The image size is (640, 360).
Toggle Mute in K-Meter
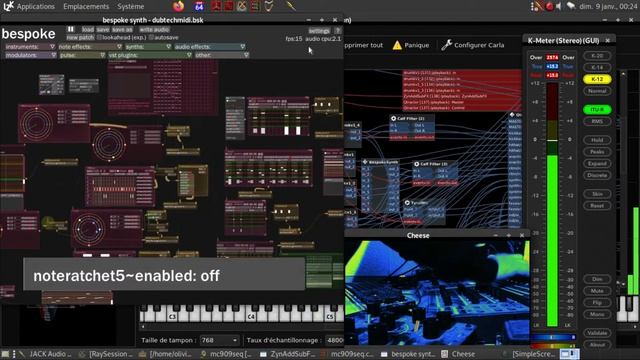[x=597, y=291]
